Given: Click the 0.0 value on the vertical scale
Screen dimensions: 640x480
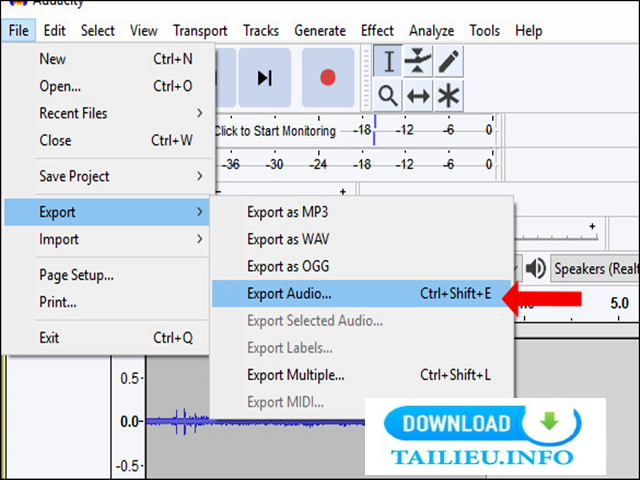Looking at the screenshot, I should (129, 422).
